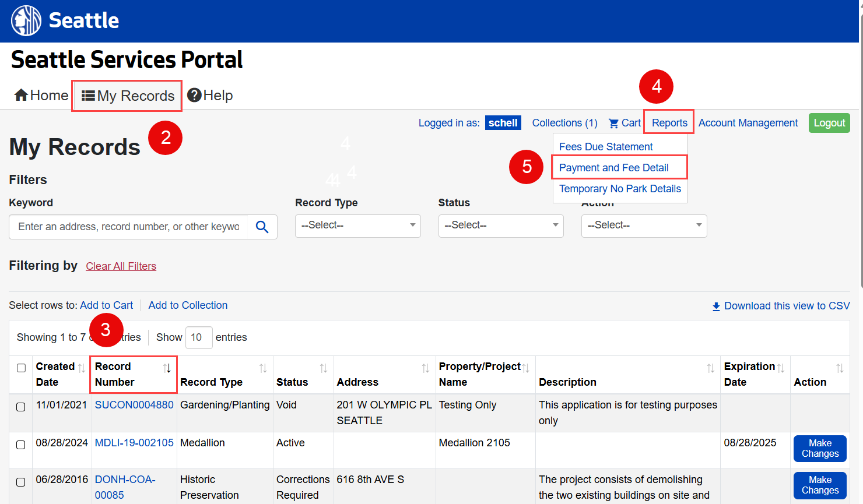Image resolution: width=863 pixels, height=504 pixels.
Task: Open the Status filter dropdown
Action: point(500,225)
